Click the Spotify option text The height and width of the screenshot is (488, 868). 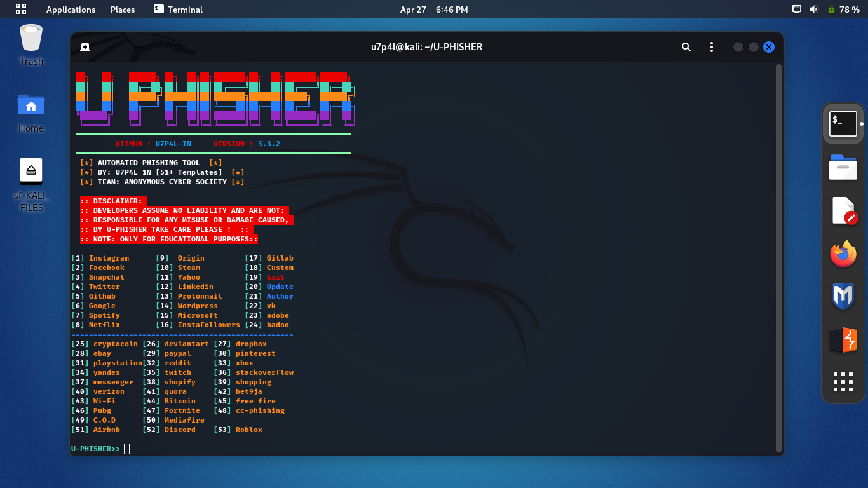[104, 315]
